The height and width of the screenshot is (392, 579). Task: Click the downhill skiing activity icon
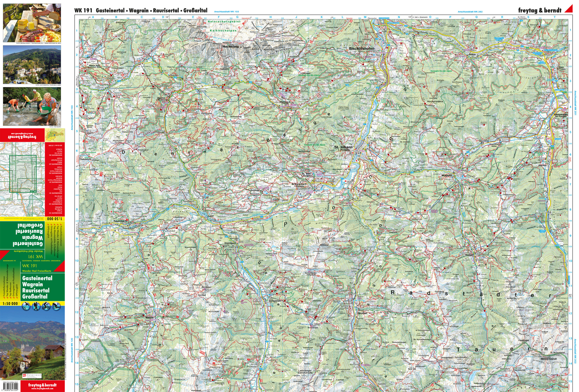56,306
